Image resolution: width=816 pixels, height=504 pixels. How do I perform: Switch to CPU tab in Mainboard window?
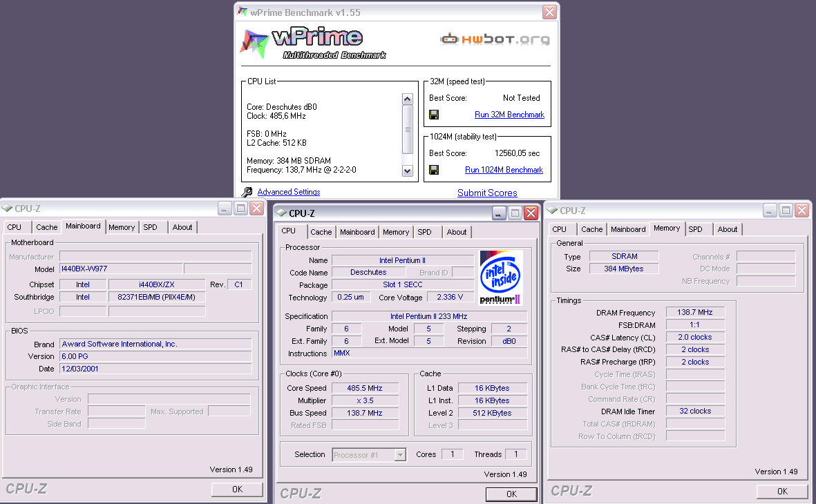coord(15,227)
